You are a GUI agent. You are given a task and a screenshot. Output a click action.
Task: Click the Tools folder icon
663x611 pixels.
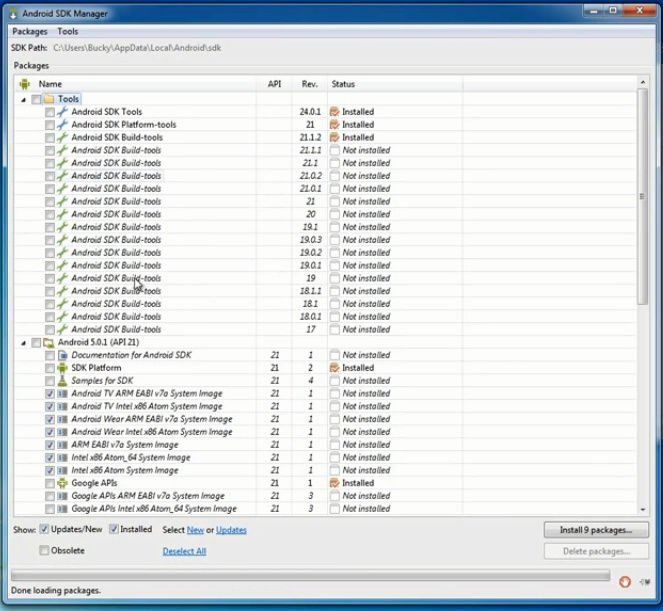pyautogui.click(x=49, y=99)
